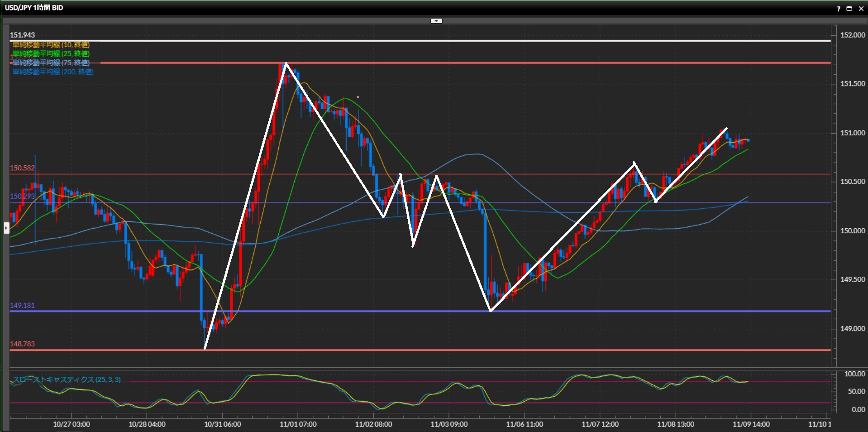Maximize the USD/JPY chart window
Viewport: 868px width, 432px height.
tap(849, 9)
